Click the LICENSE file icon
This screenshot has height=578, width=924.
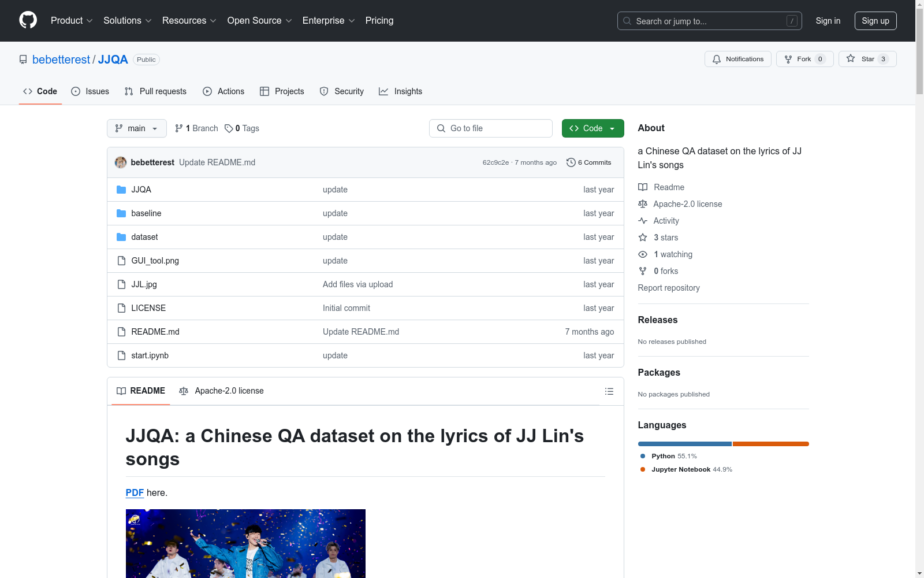pos(121,308)
